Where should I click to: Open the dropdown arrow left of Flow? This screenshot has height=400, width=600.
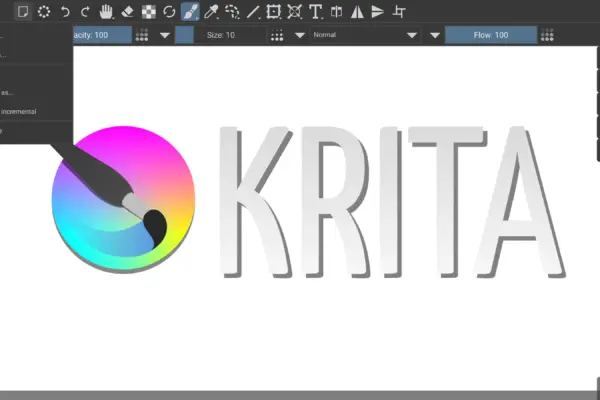pos(435,35)
